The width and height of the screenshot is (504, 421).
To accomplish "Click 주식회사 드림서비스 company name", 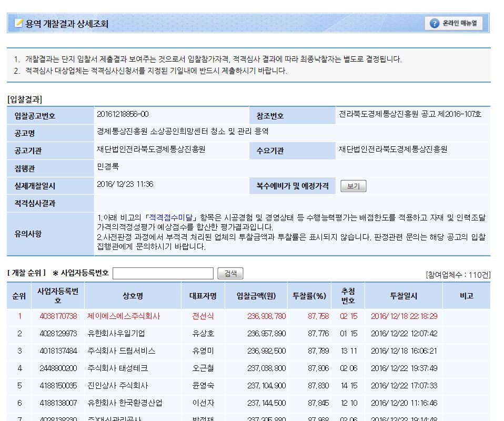I will 122,351.
